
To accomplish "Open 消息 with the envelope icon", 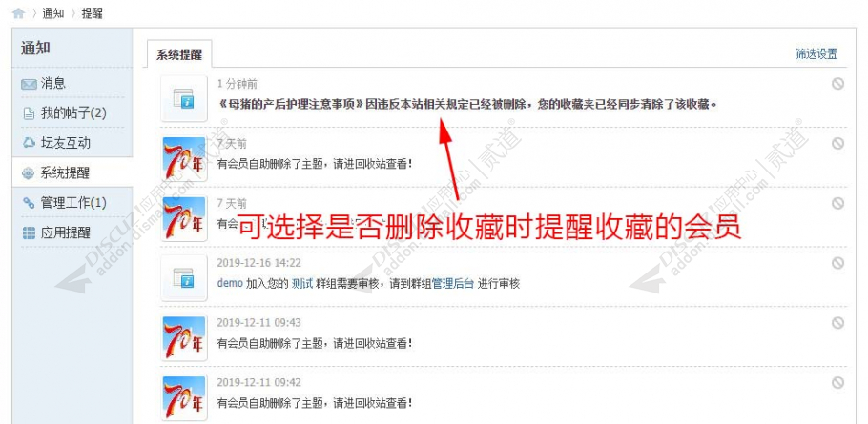I will pos(43,84).
